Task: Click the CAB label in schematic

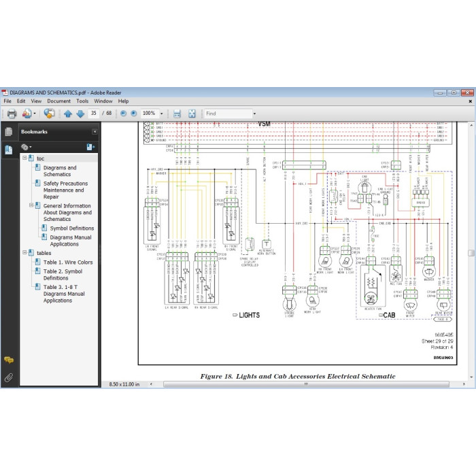Action: 389,316
